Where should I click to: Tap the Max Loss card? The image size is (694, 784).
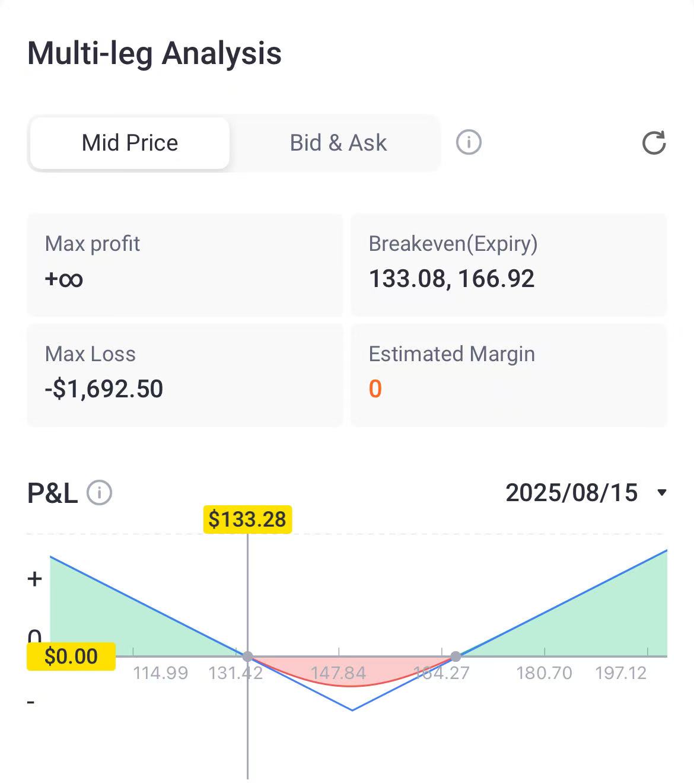click(185, 375)
